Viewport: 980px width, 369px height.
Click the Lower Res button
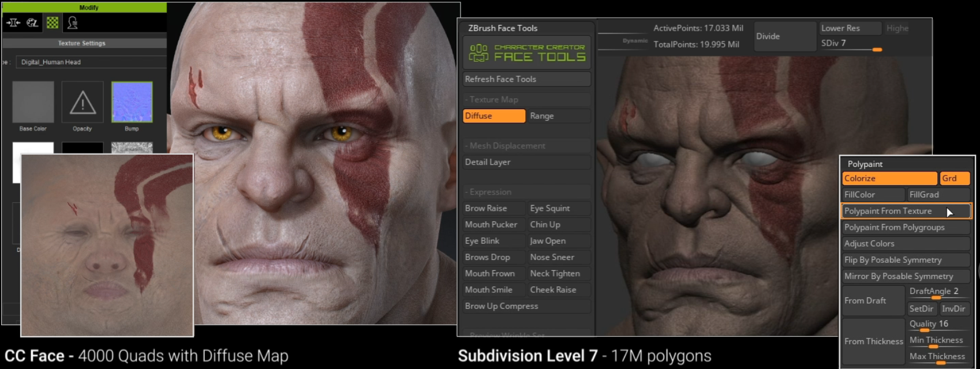point(850,28)
